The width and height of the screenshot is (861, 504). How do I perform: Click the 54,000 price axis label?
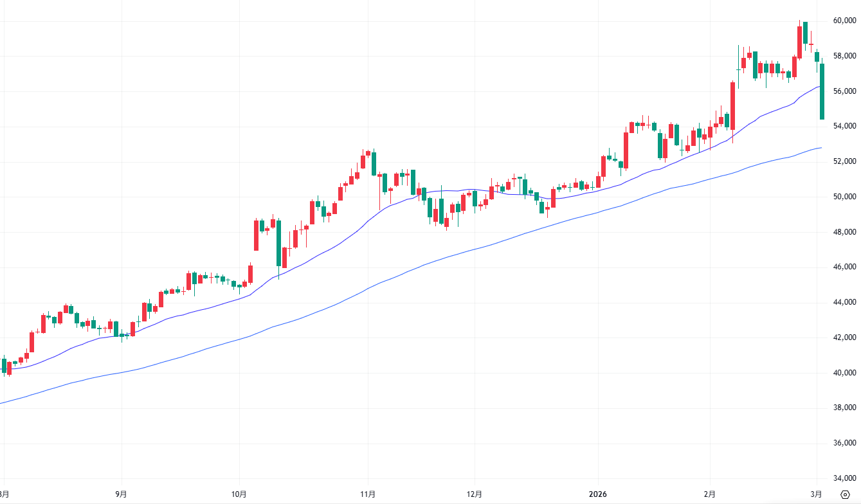pos(843,126)
